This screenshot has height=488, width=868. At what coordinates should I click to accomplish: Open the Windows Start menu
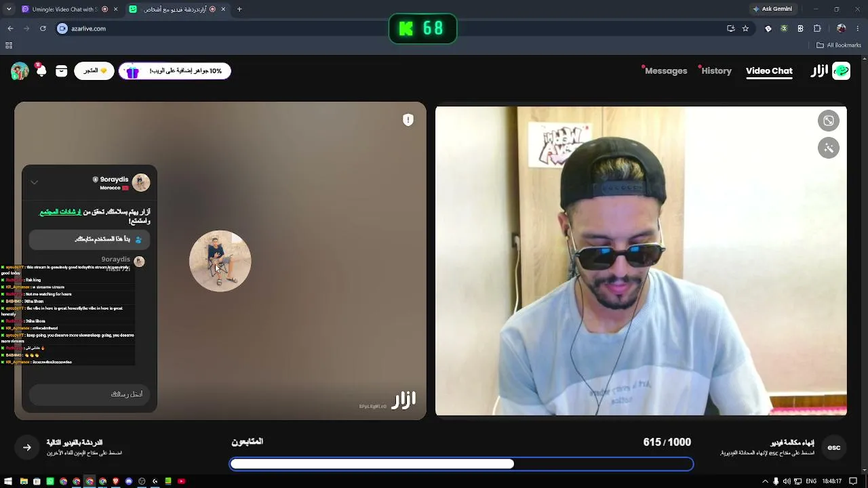pos(8,481)
